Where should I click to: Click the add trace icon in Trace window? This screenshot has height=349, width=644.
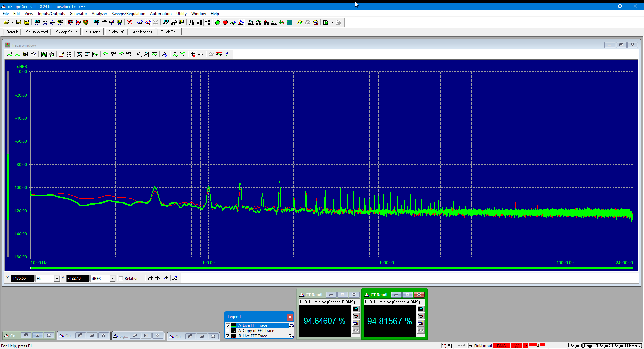coord(10,54)
